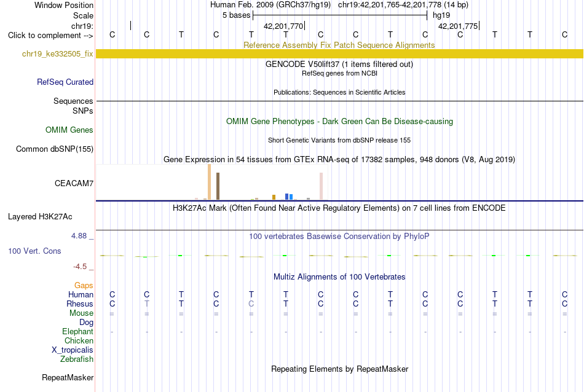The width and height of the screenshot is (584, 392).
Task: Click the faded C in Rhesus row
Action: (251, 304)
